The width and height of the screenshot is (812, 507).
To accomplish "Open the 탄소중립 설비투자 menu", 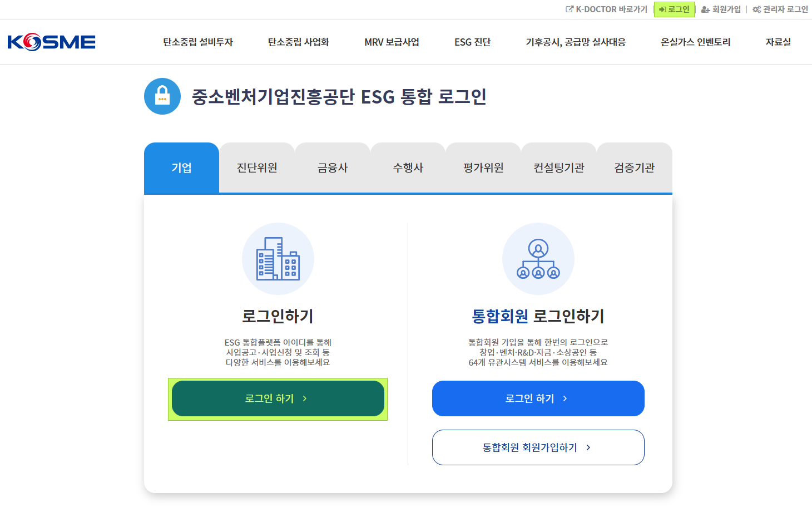I will [x=198, y=42].
